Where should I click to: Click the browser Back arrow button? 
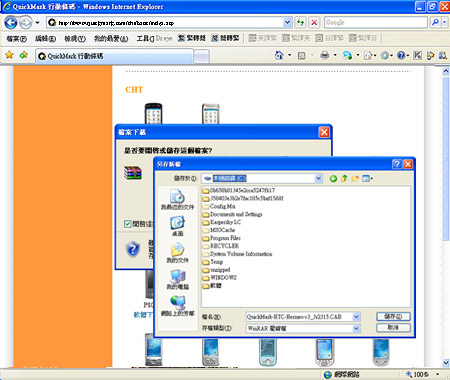click(11, 23)
